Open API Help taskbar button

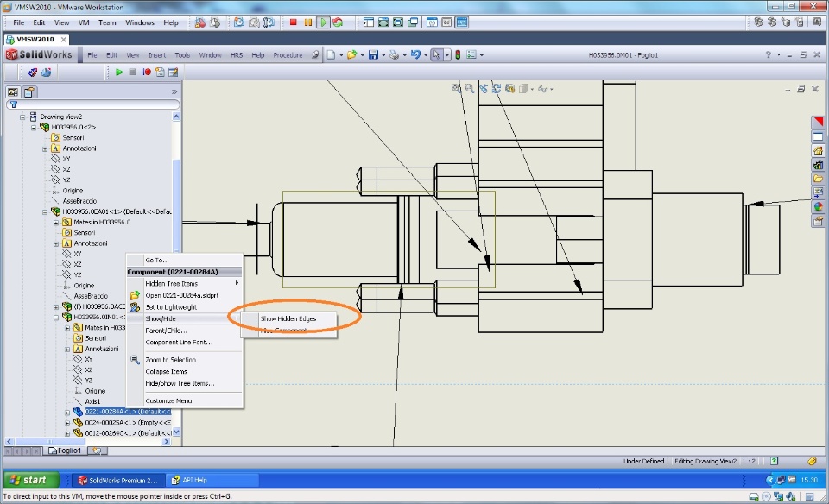point(212,480)
